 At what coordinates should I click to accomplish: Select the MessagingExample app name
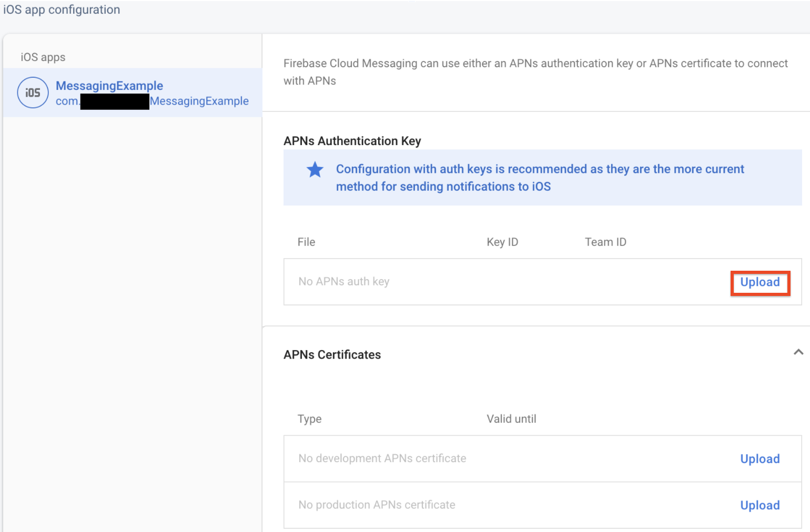109,86
